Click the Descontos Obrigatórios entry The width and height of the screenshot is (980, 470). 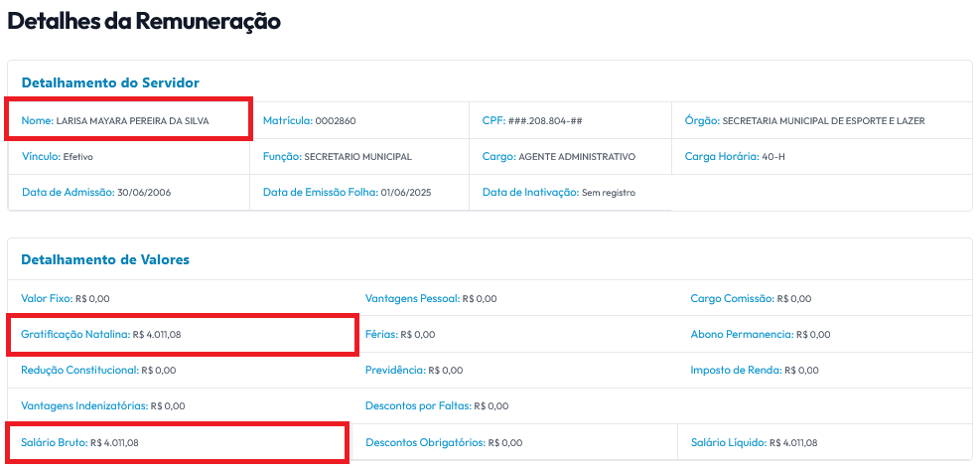pyautogui.click(x=444, y=442)
